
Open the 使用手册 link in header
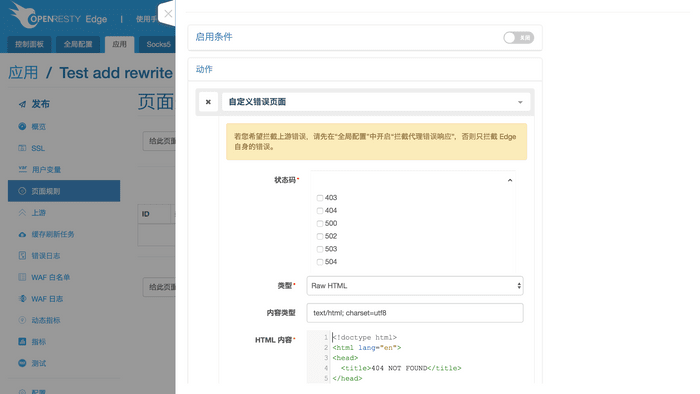coord(147,19)
